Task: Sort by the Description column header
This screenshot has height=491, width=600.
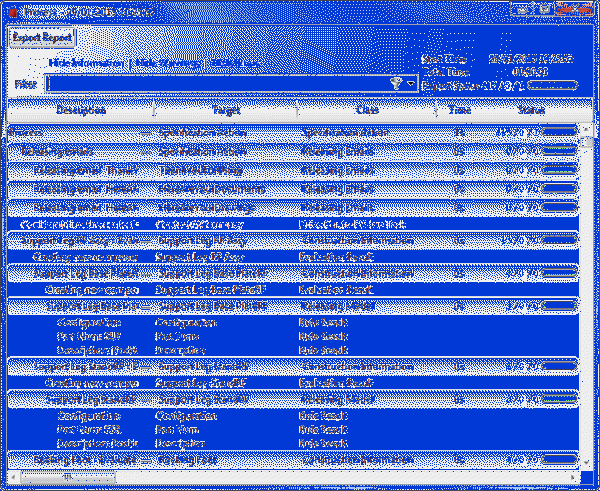Action: (x=81, y=110)
